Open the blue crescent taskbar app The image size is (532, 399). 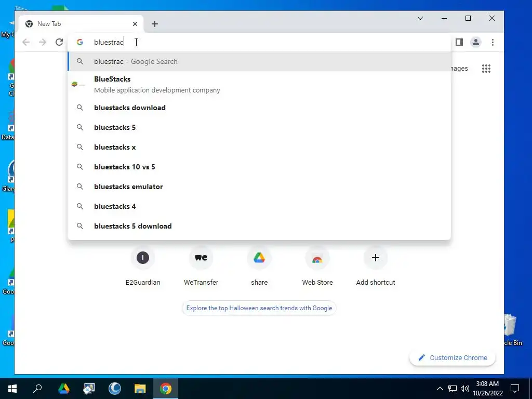115,389
